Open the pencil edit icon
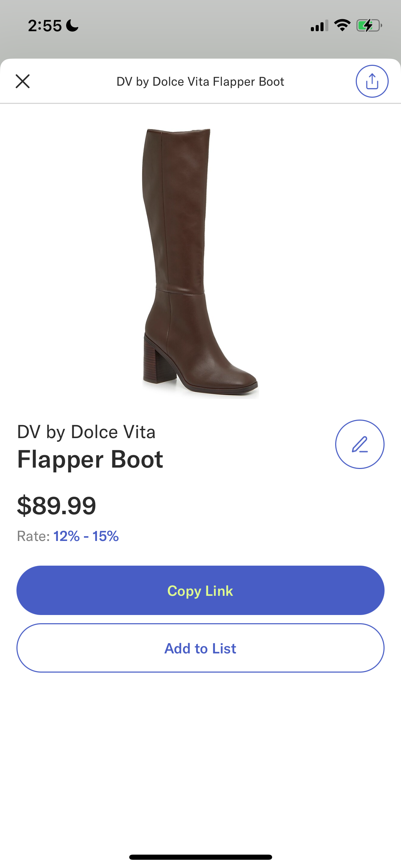Viewport: 401px width, 868px height. click(x=360, y=444)
